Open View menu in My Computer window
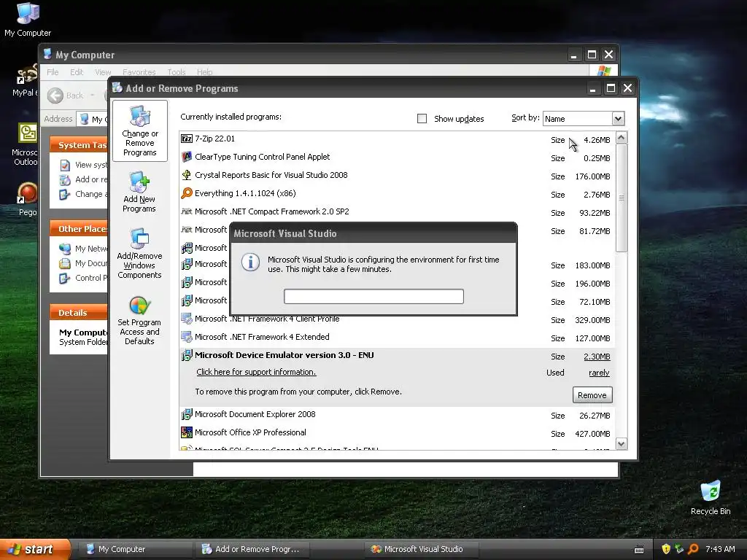Viewport: 747px width, 560px height. [102, 72]
